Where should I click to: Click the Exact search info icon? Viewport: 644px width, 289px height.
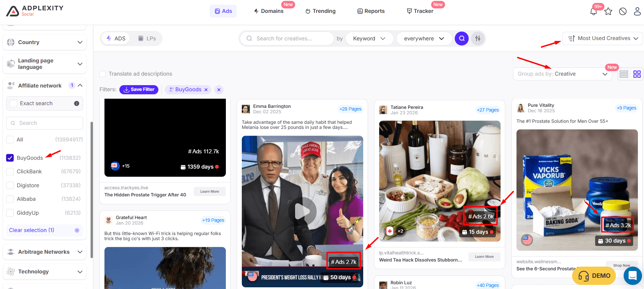(77, 103)
